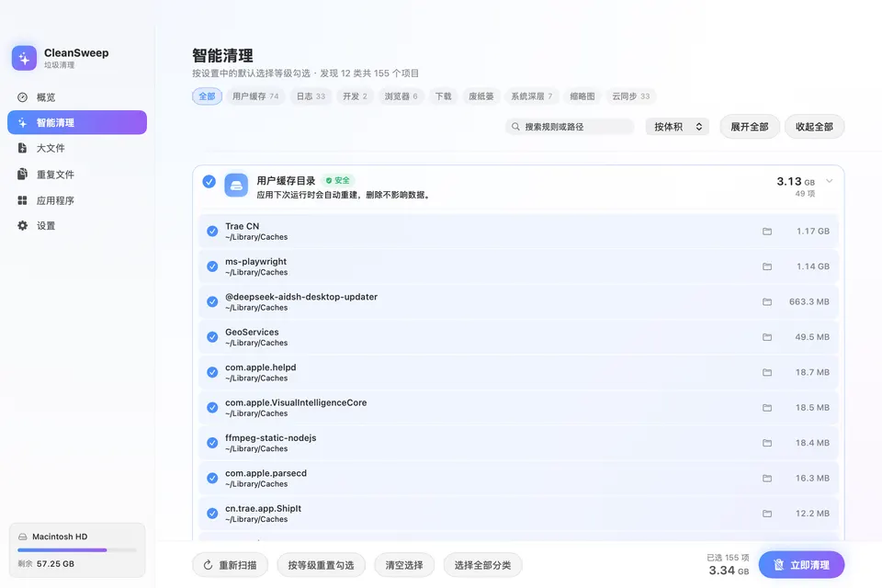The height and width of the screenshot is (588, 882).
Task: Click the 剩余 57.25 GB label
Action: tap(46, 564)
